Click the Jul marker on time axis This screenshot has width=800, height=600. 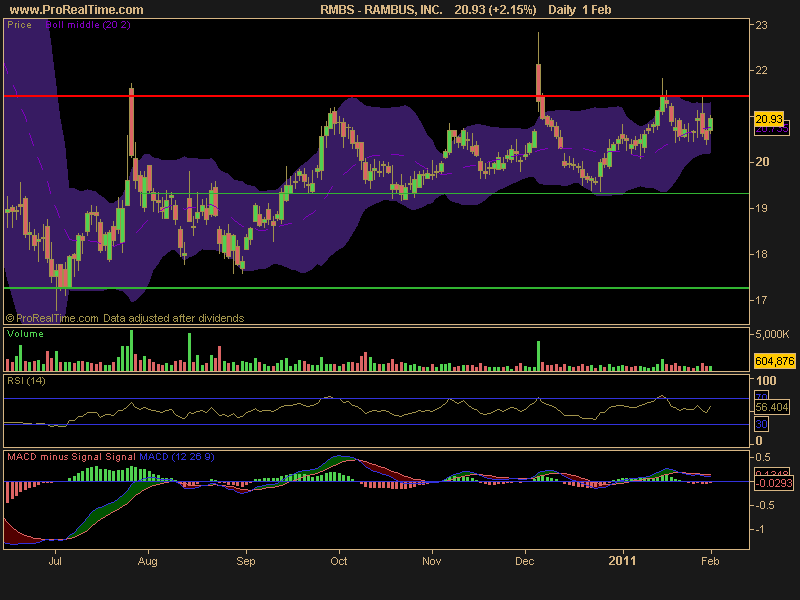55,561
